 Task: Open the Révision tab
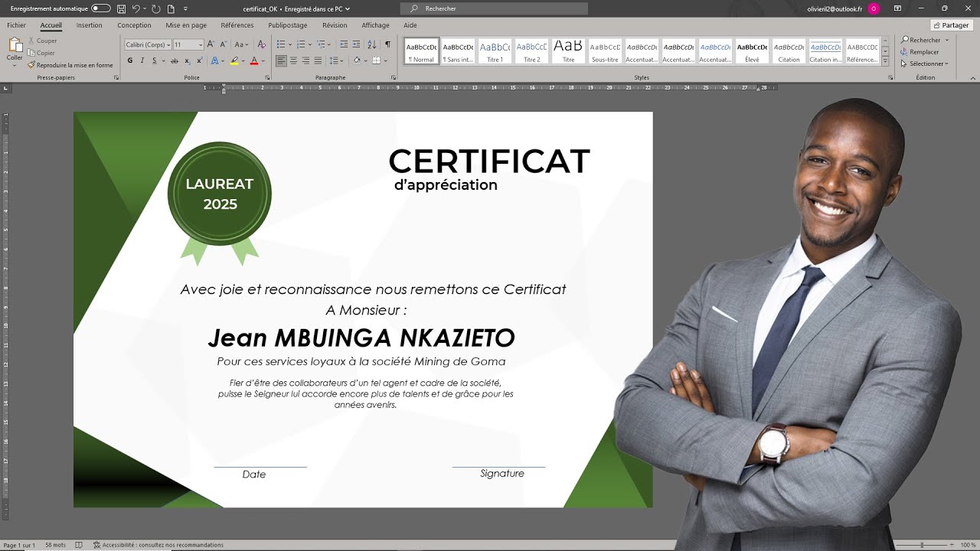[335, 25]
